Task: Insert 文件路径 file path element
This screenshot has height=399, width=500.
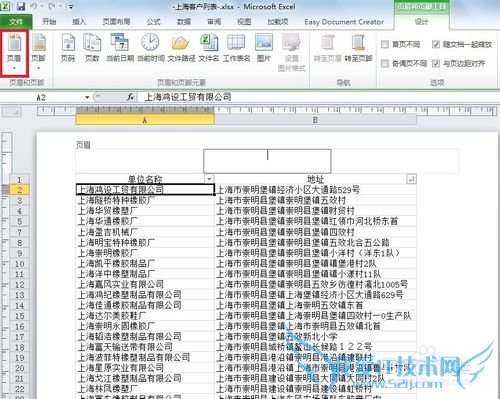Action: 181,49
